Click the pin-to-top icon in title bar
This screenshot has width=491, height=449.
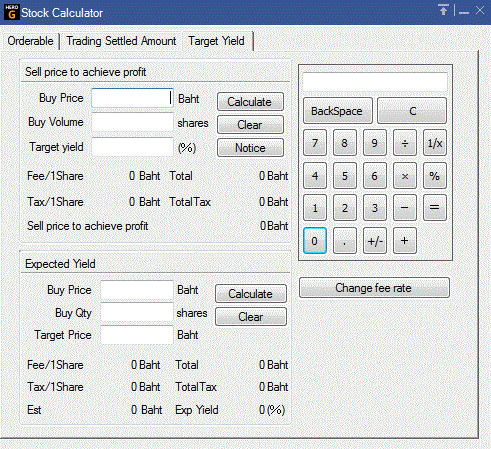point(443,10)
